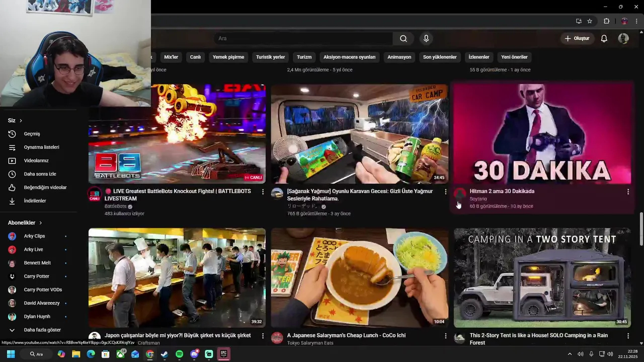This screenshot has width=644, height=362.
Task: Open Epic Games Launcher from taskbar
Action: [224, 354]
